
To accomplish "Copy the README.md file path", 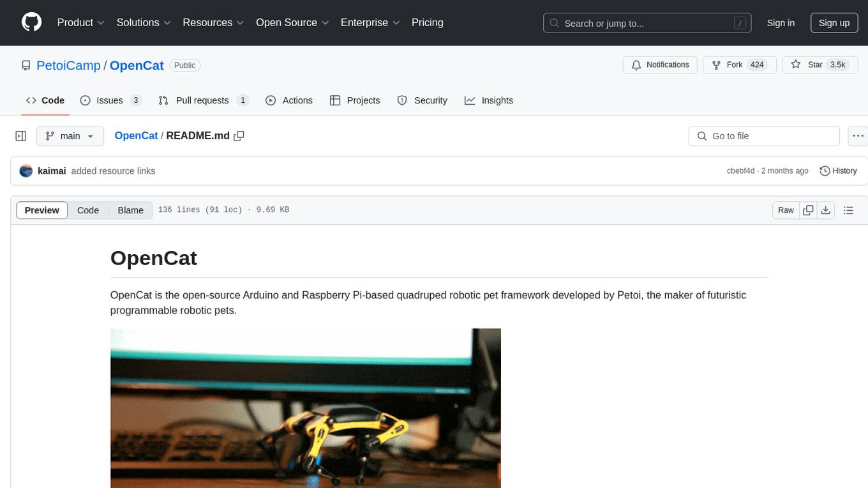I will tap(239, 135).
